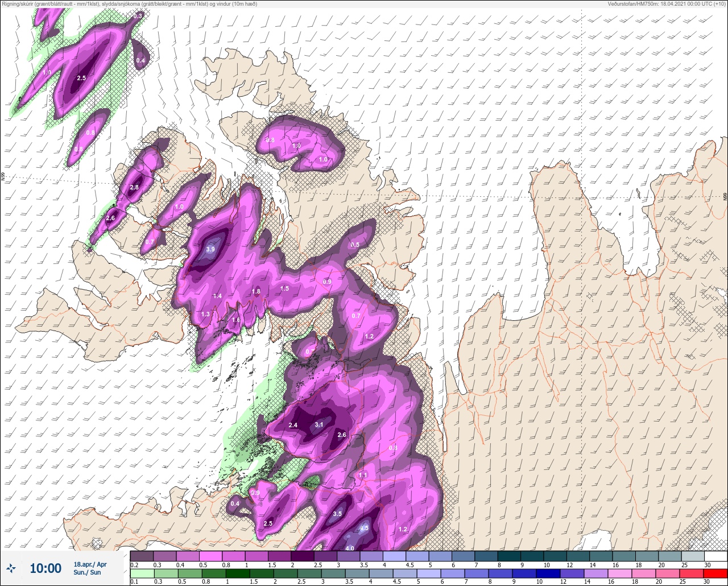Click the Veðurstofan compass logo icon
This screenshot has width=728, height=586.
[11, 568]
